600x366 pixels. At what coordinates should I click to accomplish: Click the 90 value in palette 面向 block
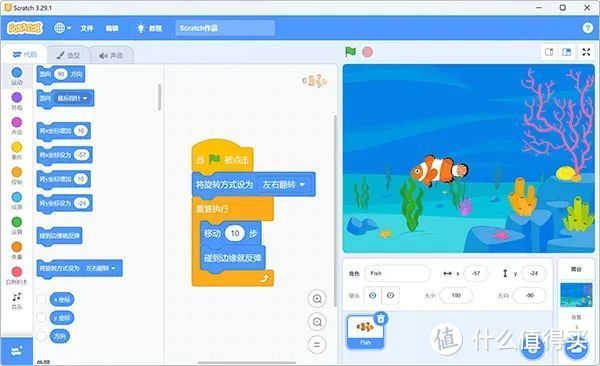pos(61,74)
